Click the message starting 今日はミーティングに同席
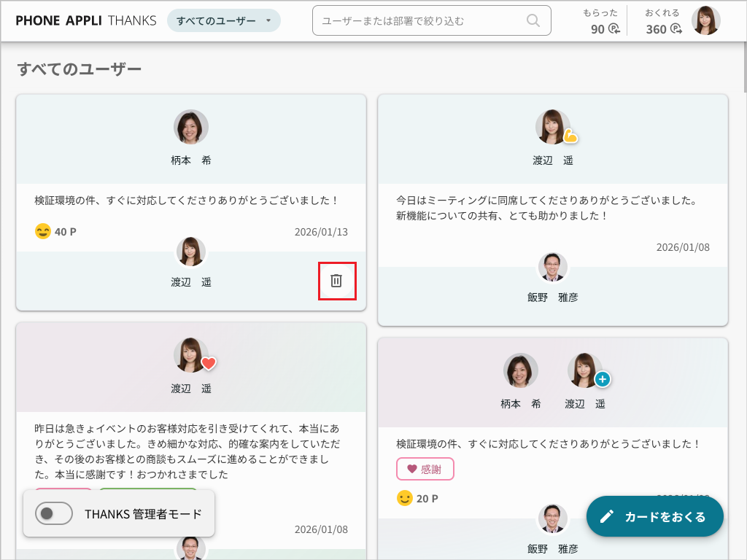Viewport: 747px width, 560px height. pos(547,208)
